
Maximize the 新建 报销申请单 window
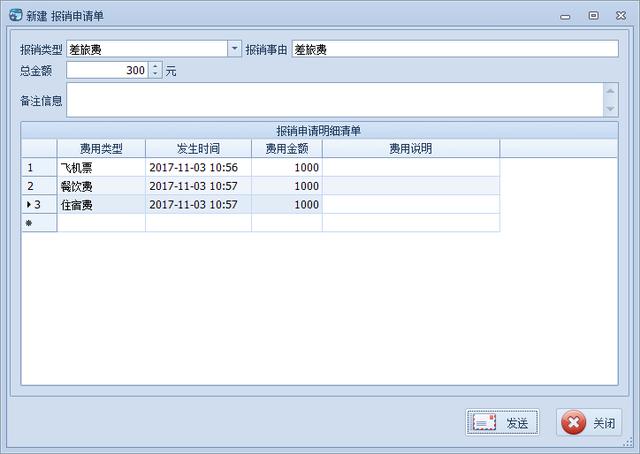click(x=593, y=16)
